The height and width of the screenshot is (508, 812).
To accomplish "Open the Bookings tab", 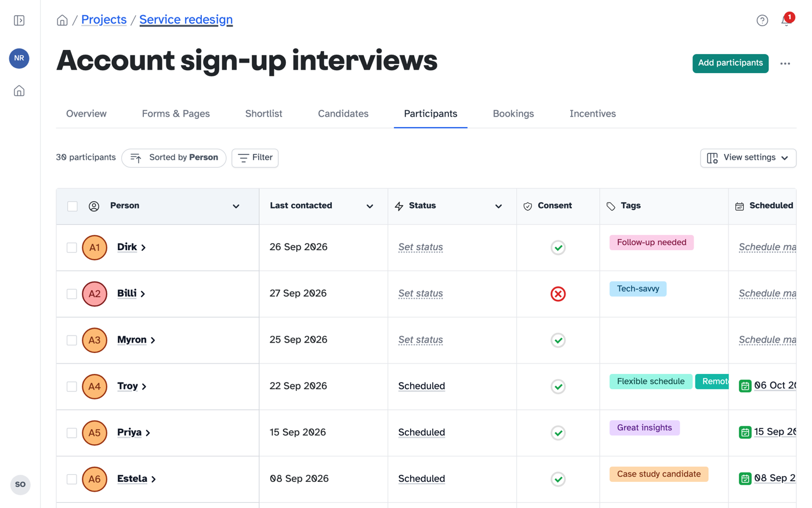I will point(513,114).
